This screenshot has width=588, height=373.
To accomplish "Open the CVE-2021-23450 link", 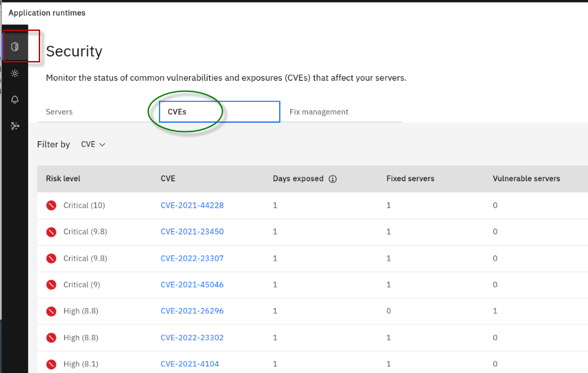I will coord(192,232).
